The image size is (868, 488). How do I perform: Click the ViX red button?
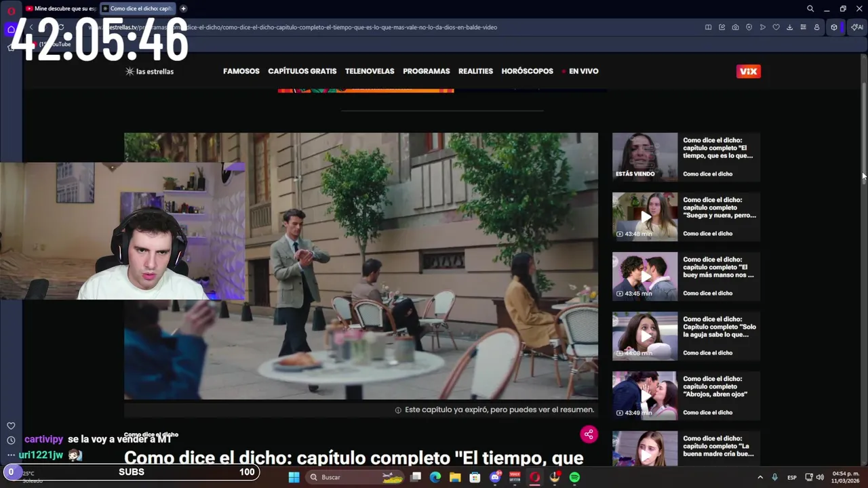tap(749, 71)
